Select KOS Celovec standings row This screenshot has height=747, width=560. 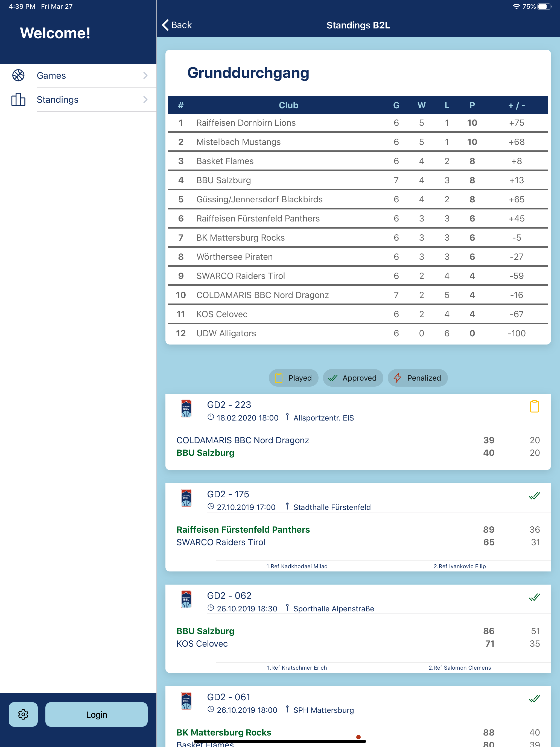tap(358, 314)
